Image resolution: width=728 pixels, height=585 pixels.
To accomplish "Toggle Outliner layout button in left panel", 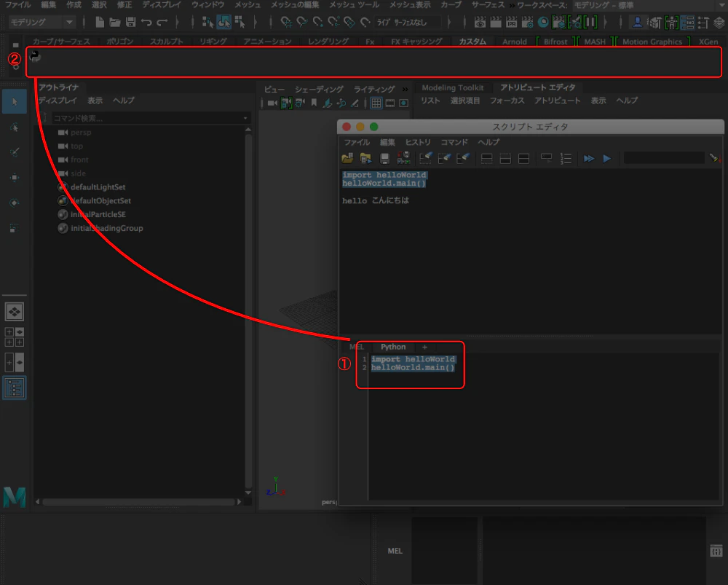I will [15, 388].
